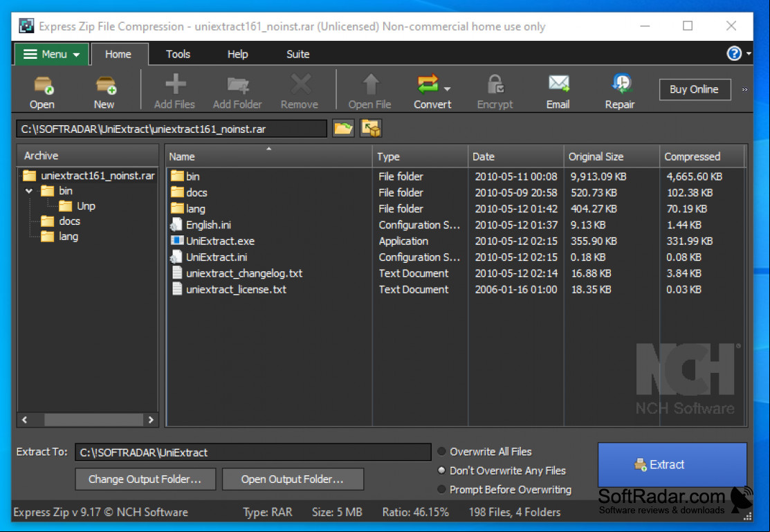Select Overwrite All Files option
This screenshot has width=770, height=532.
coord(441,452)
